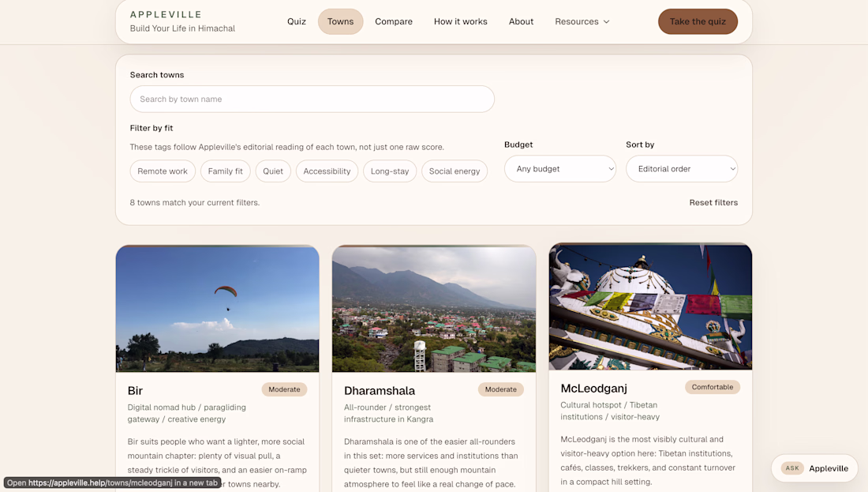Go to the Quiz page
This screenshot has width=868, height=492.
296,21
